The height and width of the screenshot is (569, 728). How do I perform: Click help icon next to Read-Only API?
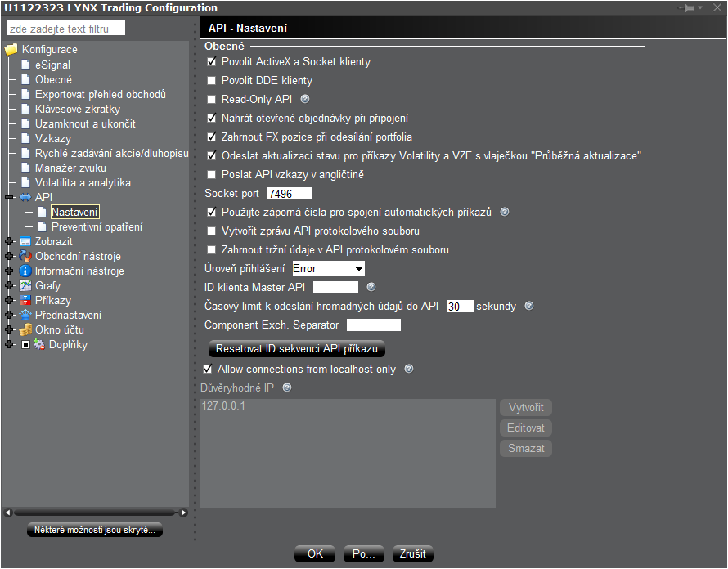(x=305, y=99)
